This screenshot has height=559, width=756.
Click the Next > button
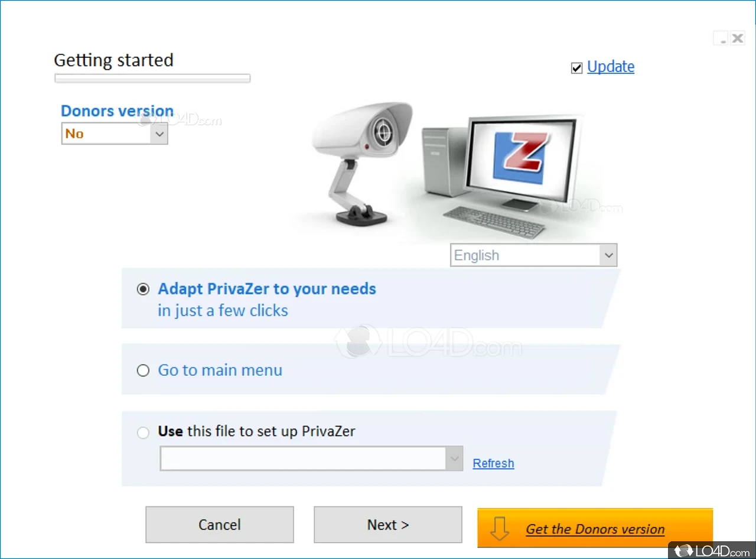coord(388,525)
